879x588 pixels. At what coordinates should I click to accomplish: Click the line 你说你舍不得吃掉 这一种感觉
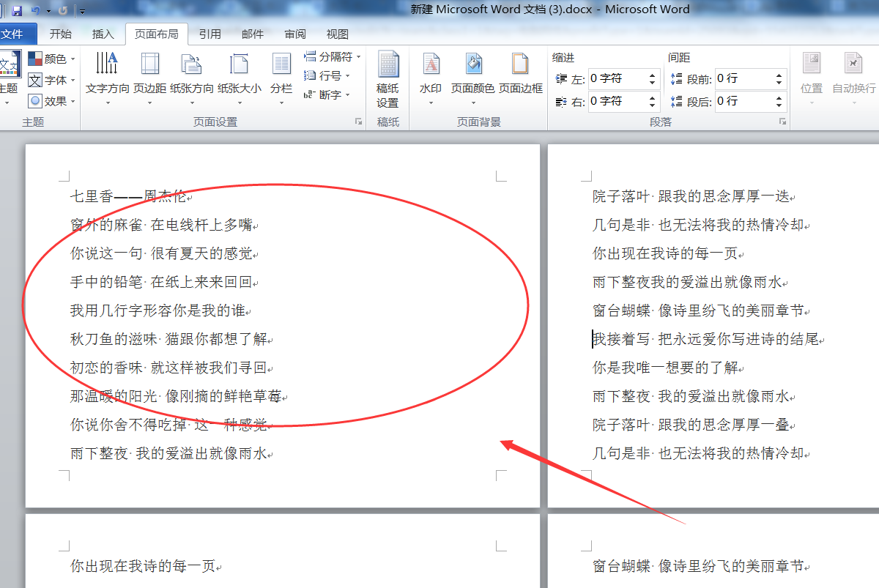(x=168, y=425)
